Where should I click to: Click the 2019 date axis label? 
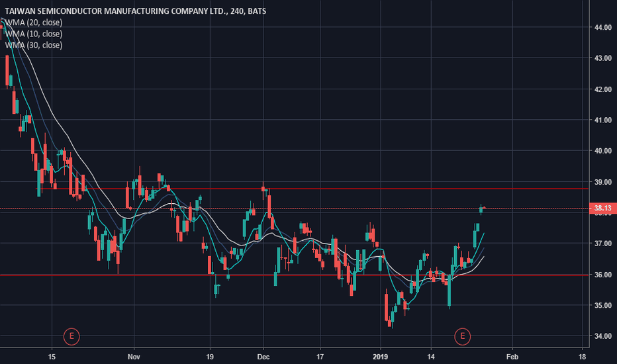(x=380, y=357)
